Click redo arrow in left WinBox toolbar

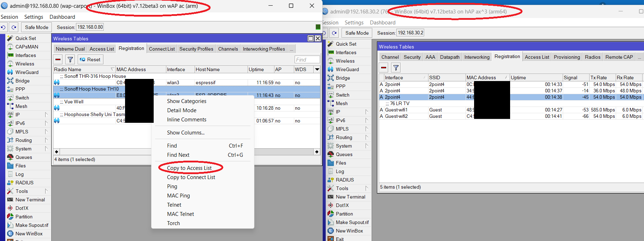pyautogui.click(x=14, y=27)
